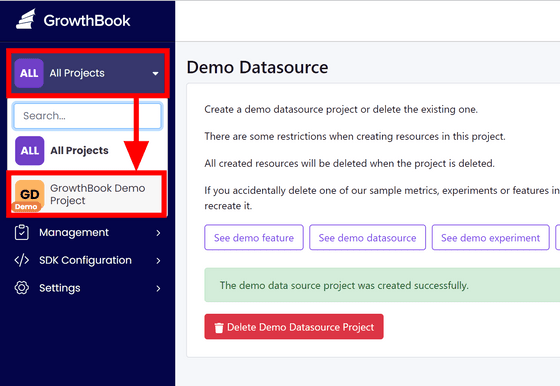Click Delete Demo Datasource Project button

coord(294,327)
